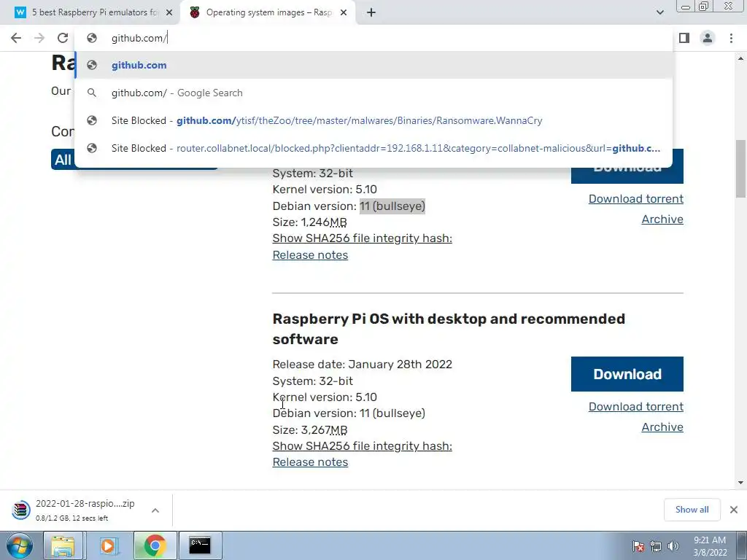Click Show all downloads button
The width and height of the screenshot is (747, 560).
point(692,510)
